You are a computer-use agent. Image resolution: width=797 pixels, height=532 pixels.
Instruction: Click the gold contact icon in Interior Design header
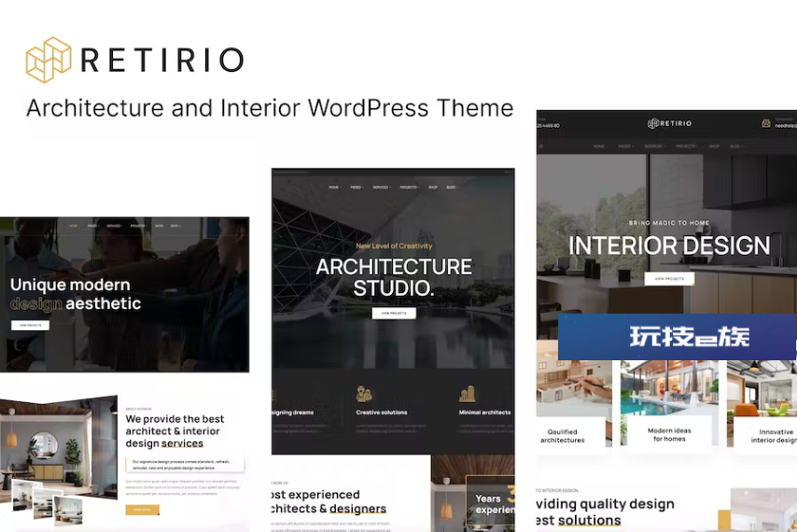[x=765, y=123]
